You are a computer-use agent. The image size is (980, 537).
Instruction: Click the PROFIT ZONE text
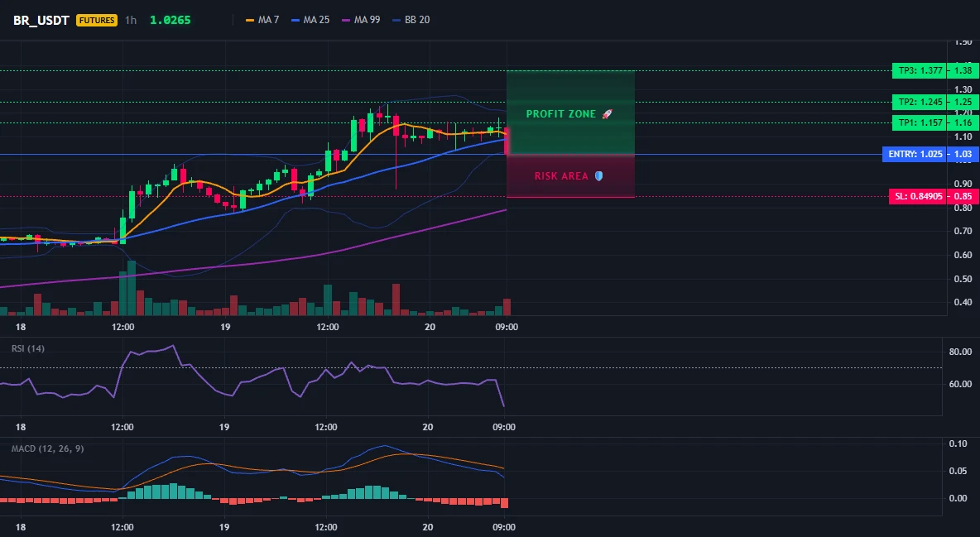click(x=560, y=114)
